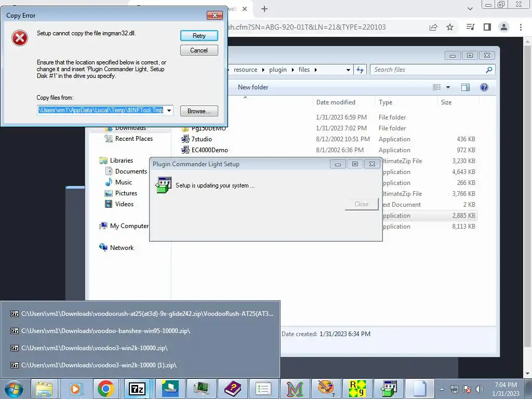Click the paint palette taskbar icon
532x399 pixels.
pos(326,389)
